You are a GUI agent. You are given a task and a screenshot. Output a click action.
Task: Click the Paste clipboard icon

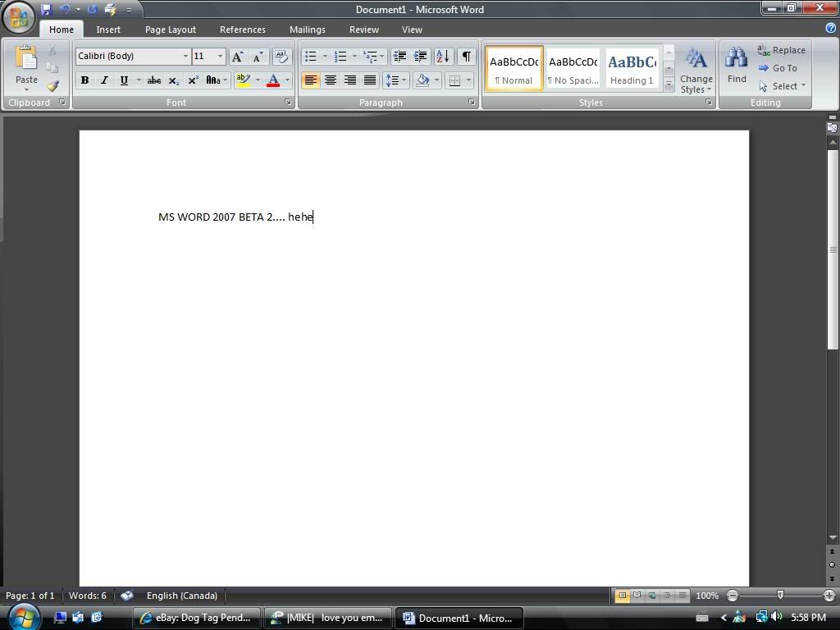(x=26, y=58)
